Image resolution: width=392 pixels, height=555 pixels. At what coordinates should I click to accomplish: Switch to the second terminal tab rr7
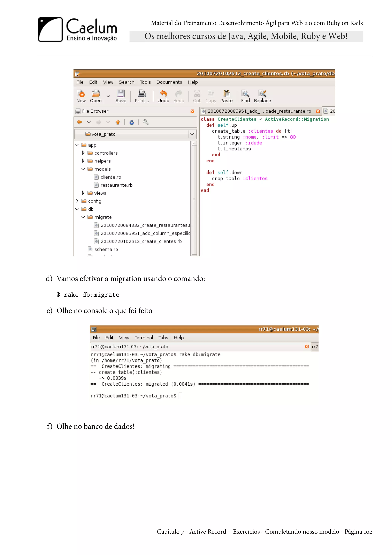[x=315, y=347]
